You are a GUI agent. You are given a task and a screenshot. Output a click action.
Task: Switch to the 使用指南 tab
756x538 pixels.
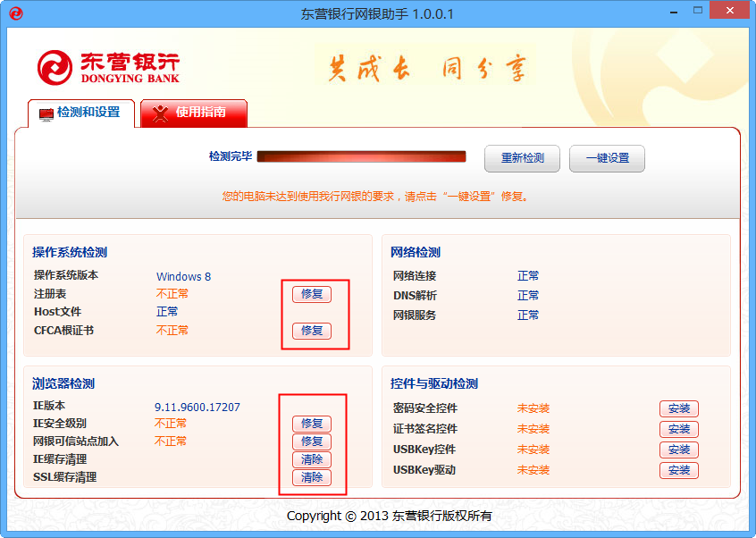coord(194,113)
